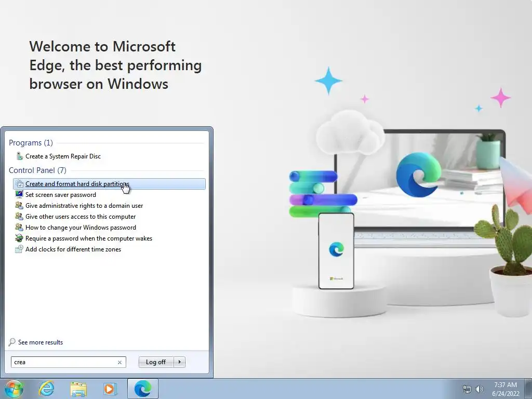Open Set screen saver password
The image size is (532, 399).
tap(61, 195)
